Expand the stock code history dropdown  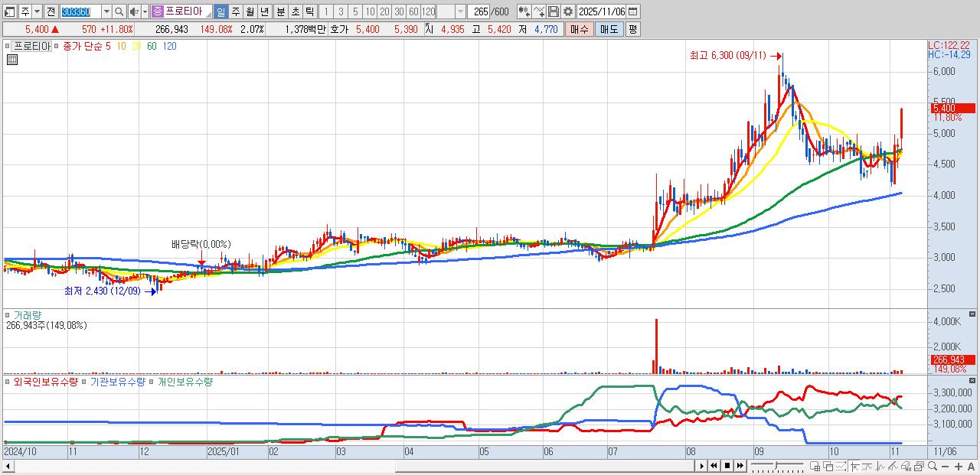coord(106,11)
